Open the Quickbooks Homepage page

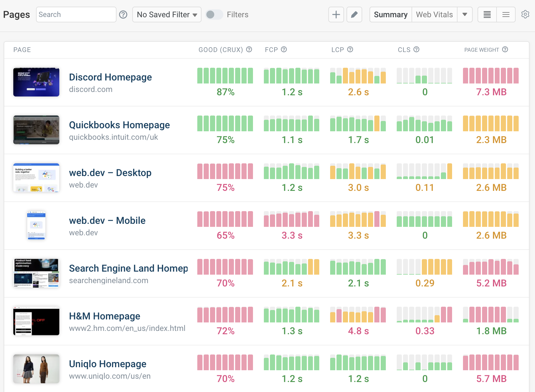coord(119,125)
